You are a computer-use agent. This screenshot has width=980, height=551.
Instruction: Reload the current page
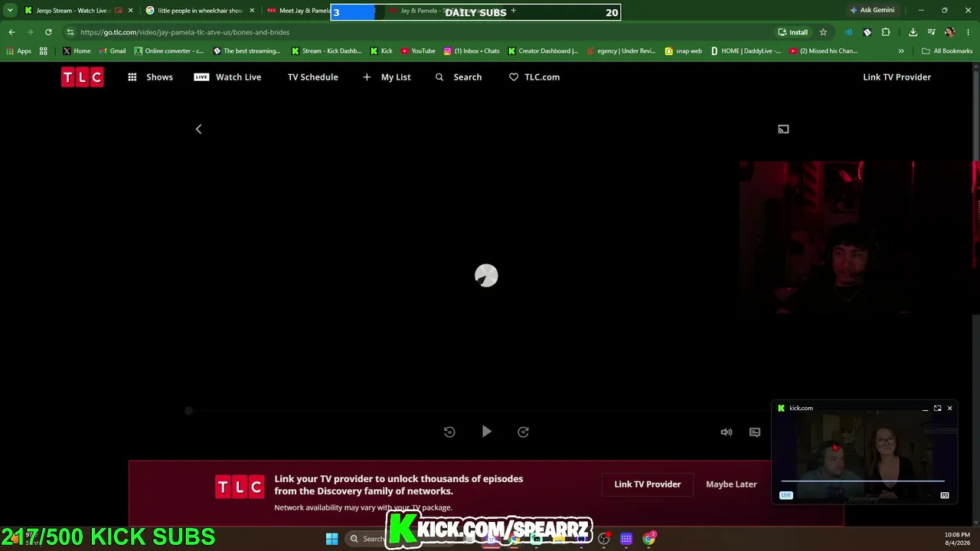(48, 32)
